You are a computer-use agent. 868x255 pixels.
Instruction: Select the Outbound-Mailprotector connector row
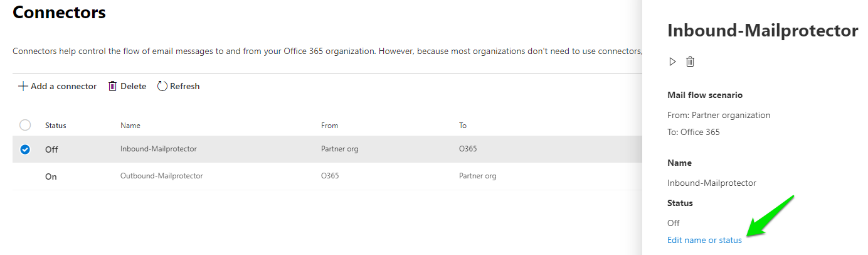tap(327, 176)
